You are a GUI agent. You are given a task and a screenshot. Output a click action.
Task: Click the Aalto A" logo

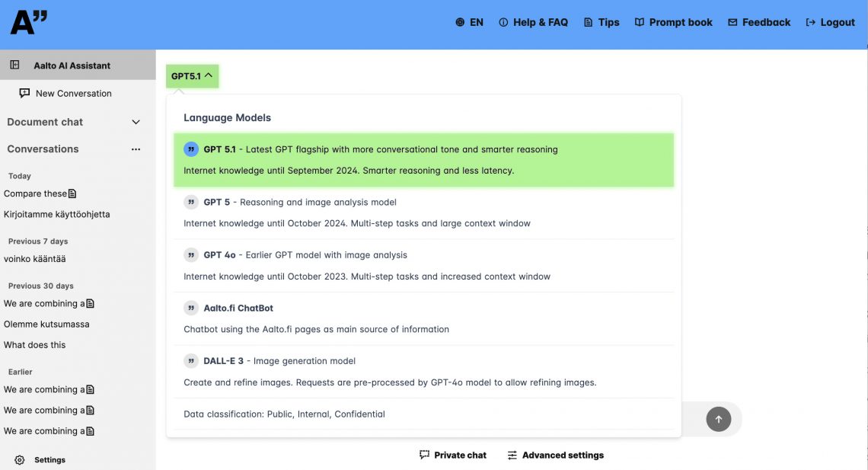click(x=28, y=22)
